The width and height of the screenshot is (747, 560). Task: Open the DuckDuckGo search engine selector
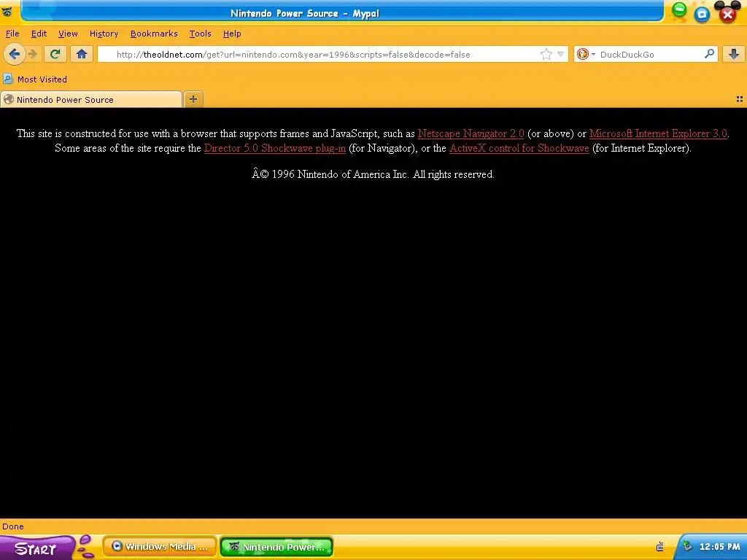coord(586,54)
